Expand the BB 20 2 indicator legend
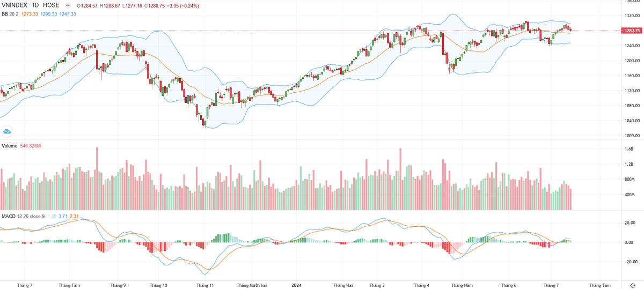The height and width of the screenshot is (289, 644). [10, 14]
